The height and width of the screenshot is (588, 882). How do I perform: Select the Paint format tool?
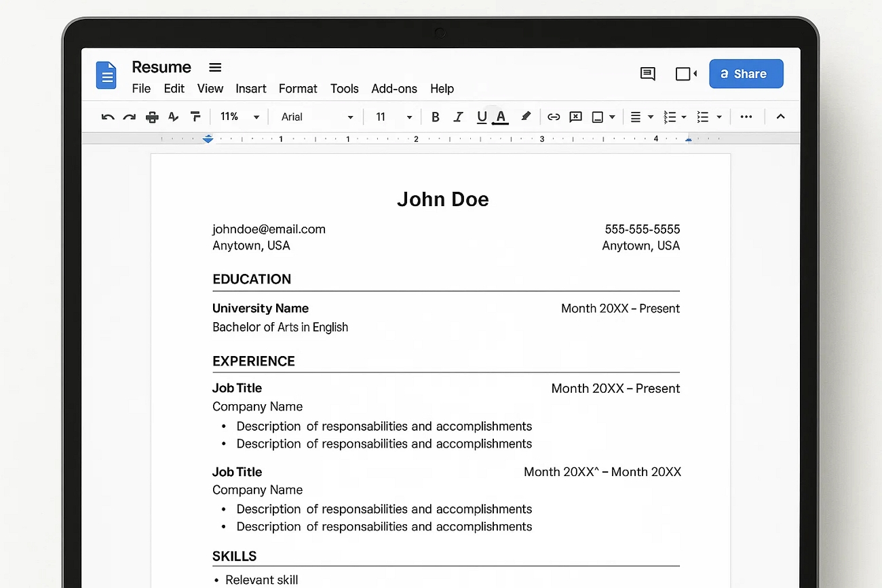click(x=195, y=116)
